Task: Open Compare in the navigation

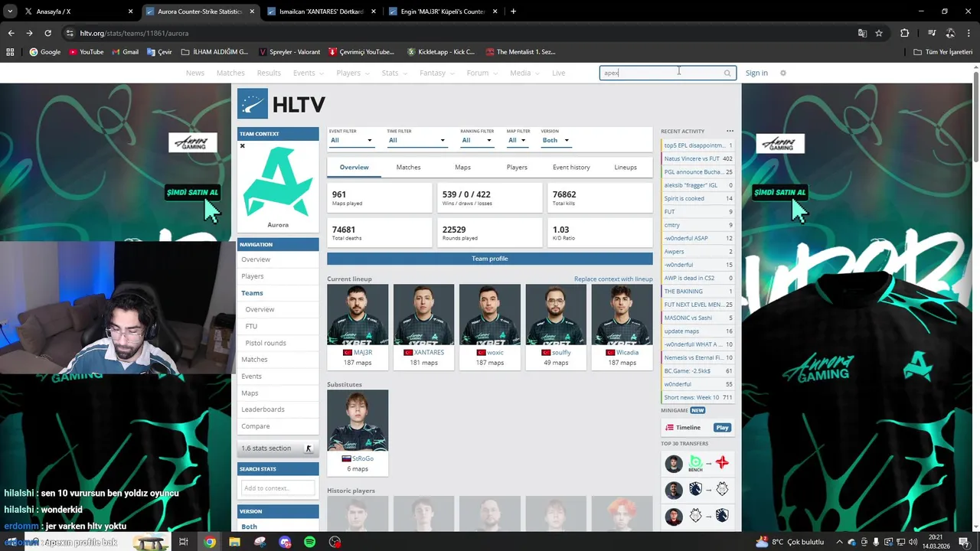Action: point(256,426)
